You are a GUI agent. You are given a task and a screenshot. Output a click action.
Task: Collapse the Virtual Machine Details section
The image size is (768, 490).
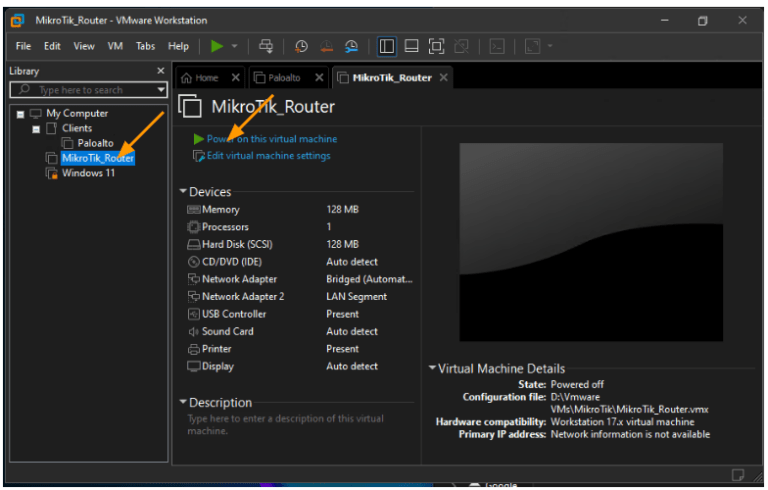coord(432,368)
